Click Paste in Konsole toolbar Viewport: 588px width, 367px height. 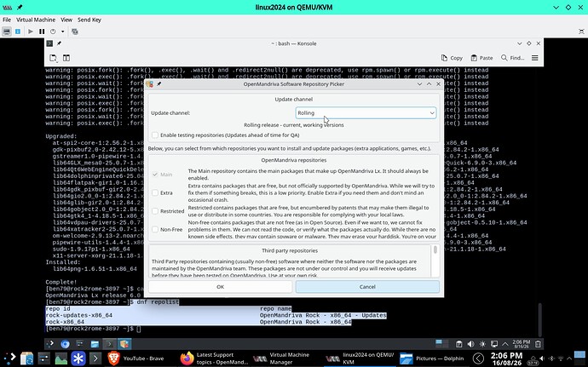point(481,58)
